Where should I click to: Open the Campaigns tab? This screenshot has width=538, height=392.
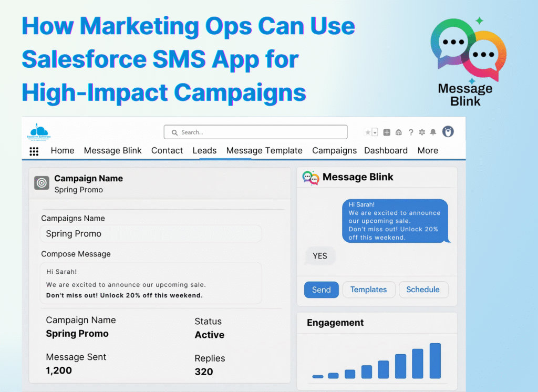click(334, 151)
